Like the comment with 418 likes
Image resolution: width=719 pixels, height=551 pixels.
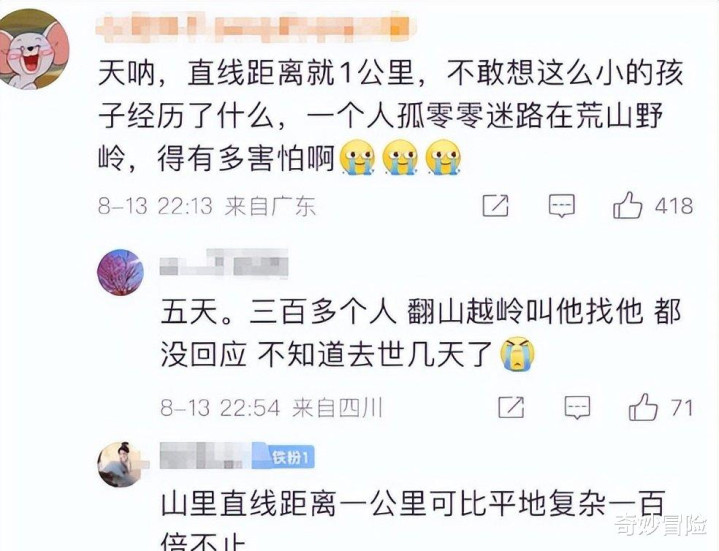[627, 205]
